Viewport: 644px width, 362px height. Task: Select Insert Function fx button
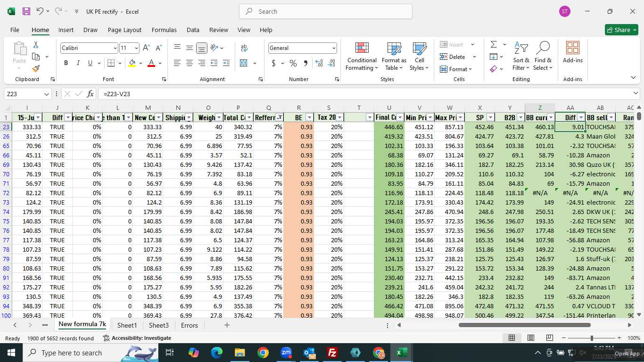(90, 94)
